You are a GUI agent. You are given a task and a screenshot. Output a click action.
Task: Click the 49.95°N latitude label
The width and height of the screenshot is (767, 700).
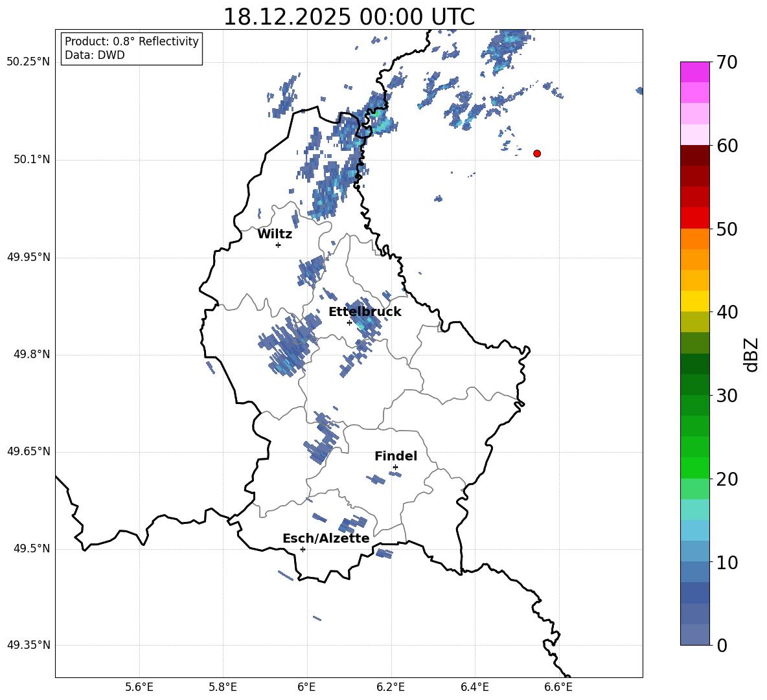pos(29,257)
